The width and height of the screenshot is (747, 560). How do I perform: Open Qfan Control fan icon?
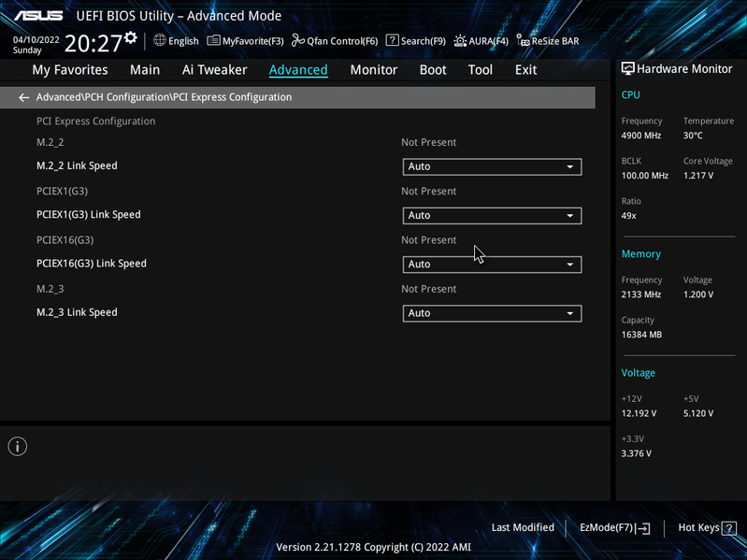[x=298, y=40]
